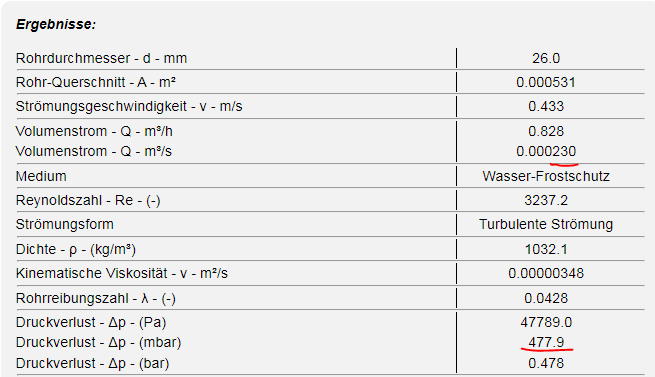The image size is (655, 377).
Task: Click the Strömungsform row label
Action: [65, 224]
